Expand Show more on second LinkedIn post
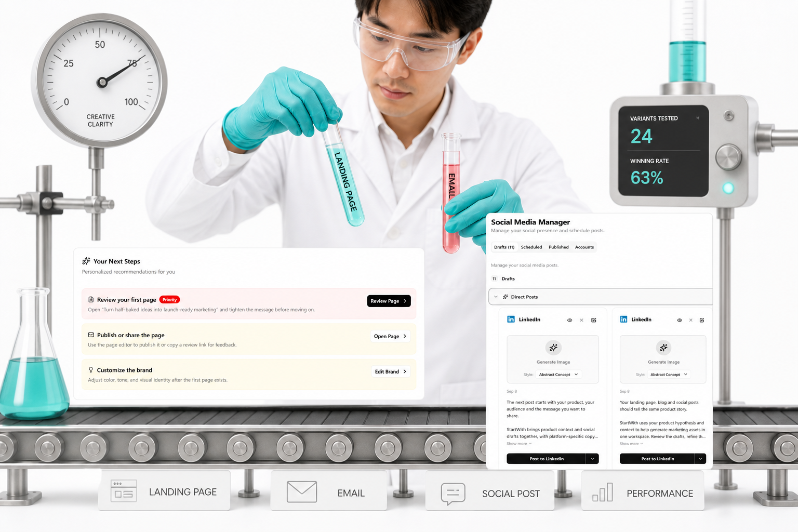The height and width of the screenshot is (532, 798). (631, 444)
